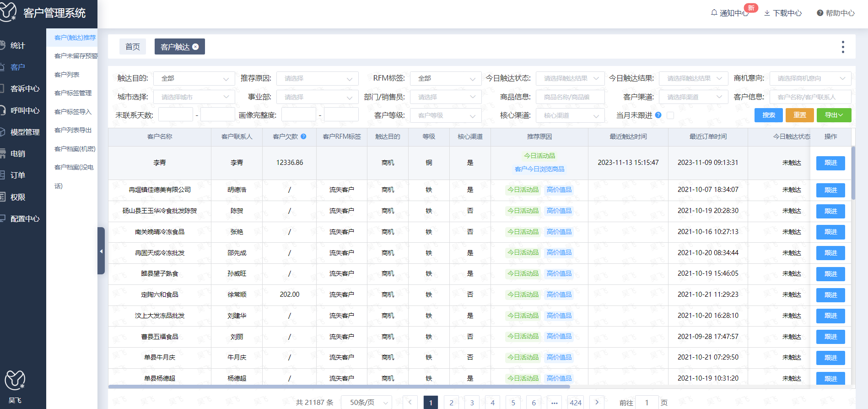Open the download center icon
Viewport: 868px width, 409px height.
[767, 13]
